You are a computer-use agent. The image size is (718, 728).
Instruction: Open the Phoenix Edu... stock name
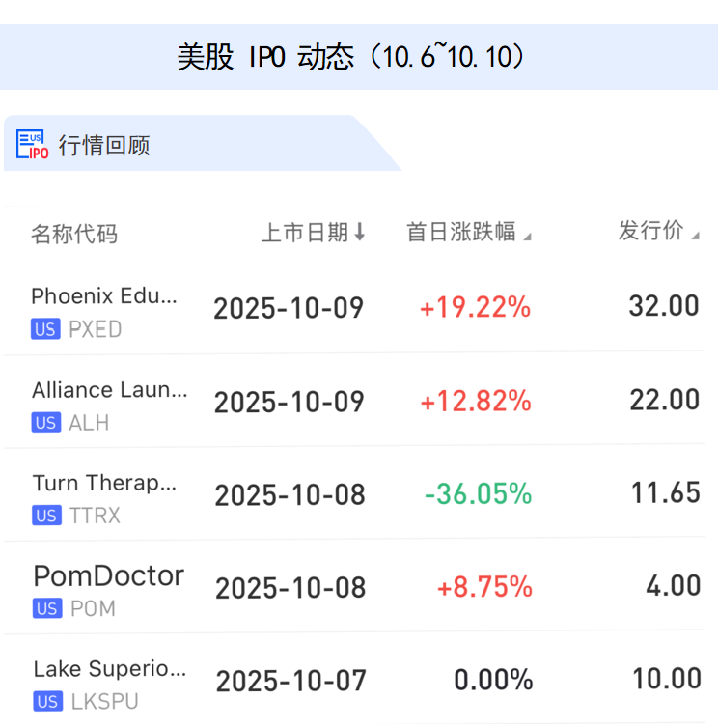104,296
